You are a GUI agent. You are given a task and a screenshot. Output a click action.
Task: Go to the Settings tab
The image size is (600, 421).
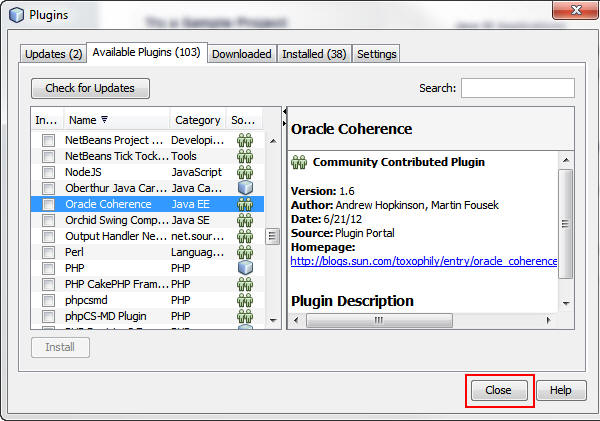[377, 54]
